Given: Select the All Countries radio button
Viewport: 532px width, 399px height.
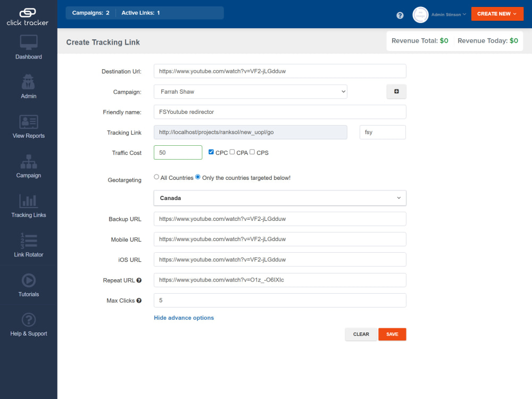Looking at the screenshot, I should (156, 177).
